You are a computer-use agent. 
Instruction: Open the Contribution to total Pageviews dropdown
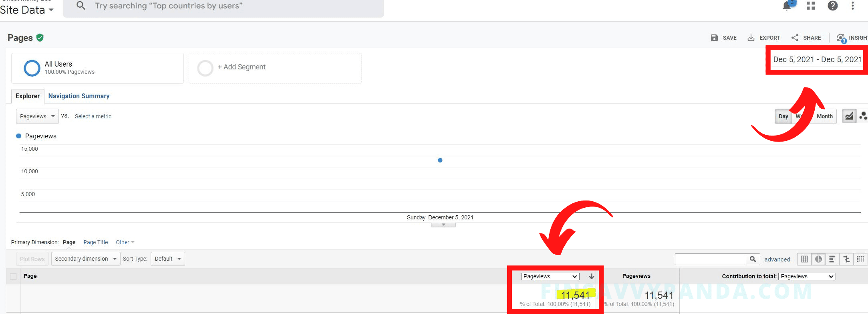[807, 276]
